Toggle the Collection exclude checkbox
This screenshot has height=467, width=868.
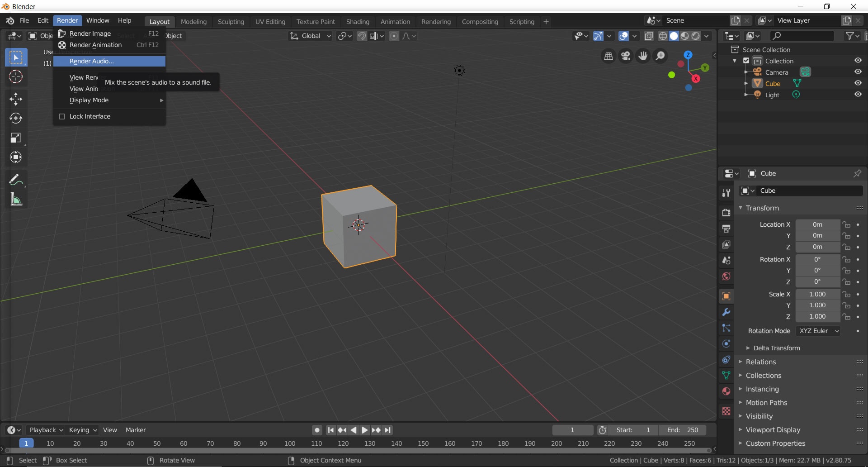pos(746,61)
